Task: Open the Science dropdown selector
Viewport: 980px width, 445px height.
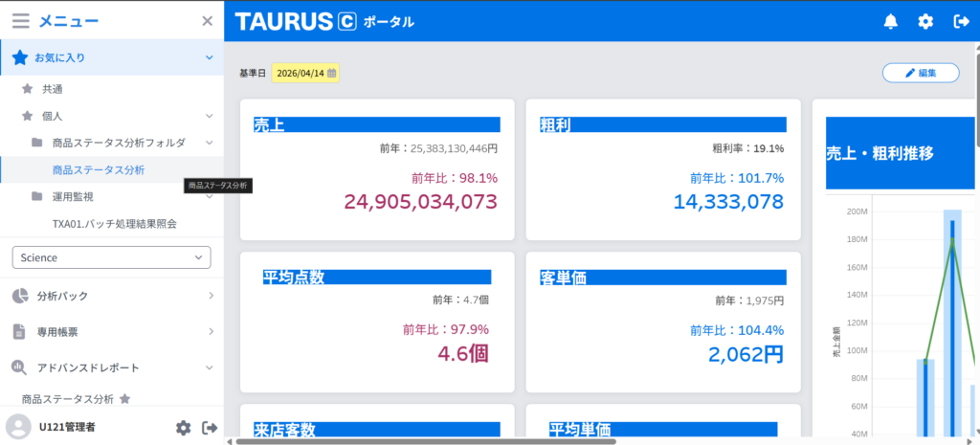Action: [111, 257]
